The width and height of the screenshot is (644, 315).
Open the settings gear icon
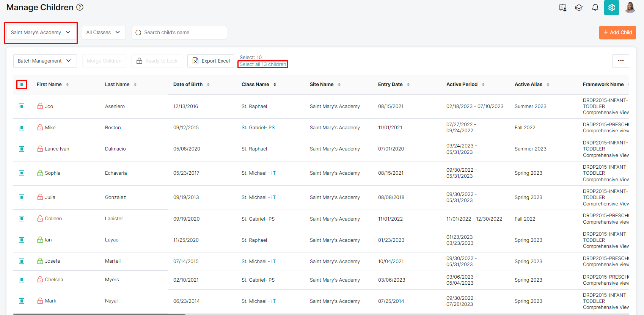click(611, 8)
